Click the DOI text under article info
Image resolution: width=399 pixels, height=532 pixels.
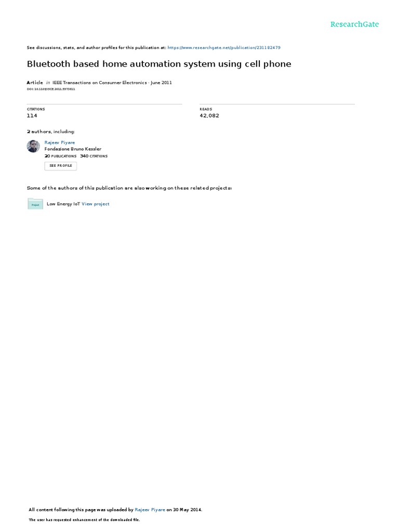pyautogui.click(x=51, y=89)
